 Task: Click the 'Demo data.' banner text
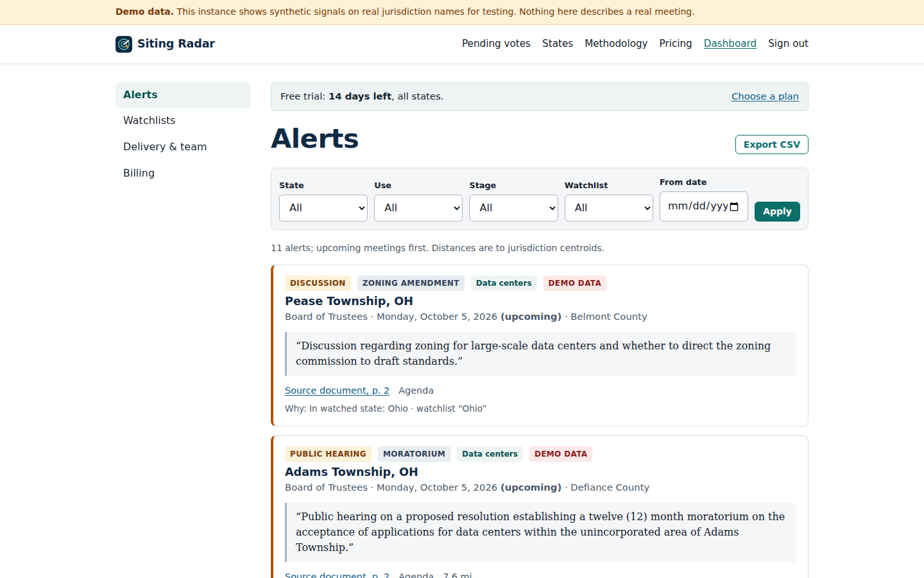tap(144, 12)
